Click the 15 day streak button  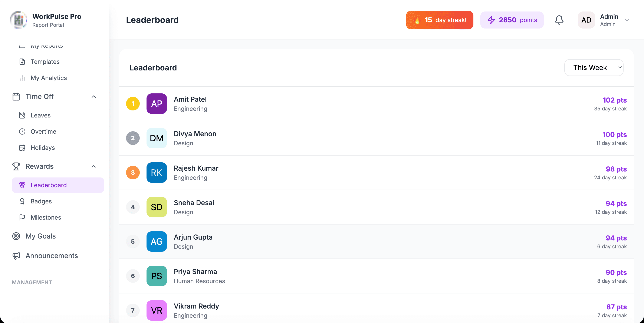[x=440, y=20]
